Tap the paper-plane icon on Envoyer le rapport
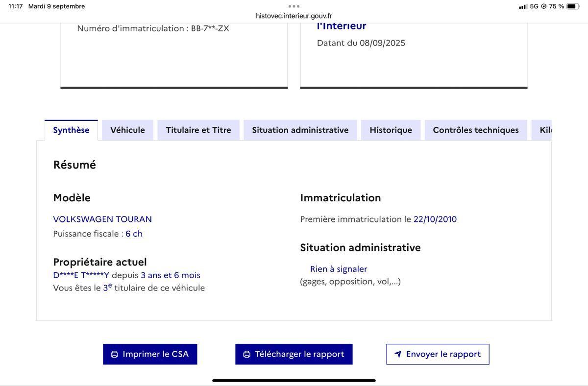588x386 pixels. point(398,354)
